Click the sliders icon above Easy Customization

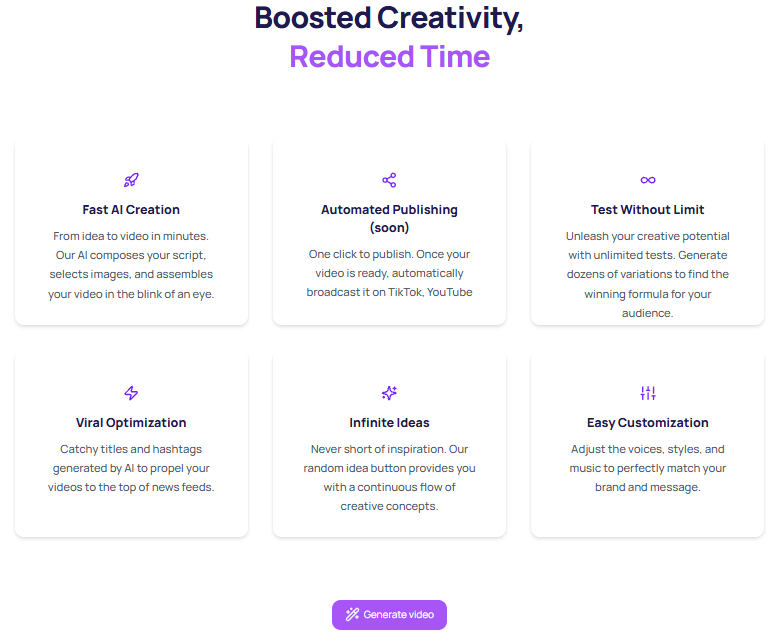tap(648, 393)
